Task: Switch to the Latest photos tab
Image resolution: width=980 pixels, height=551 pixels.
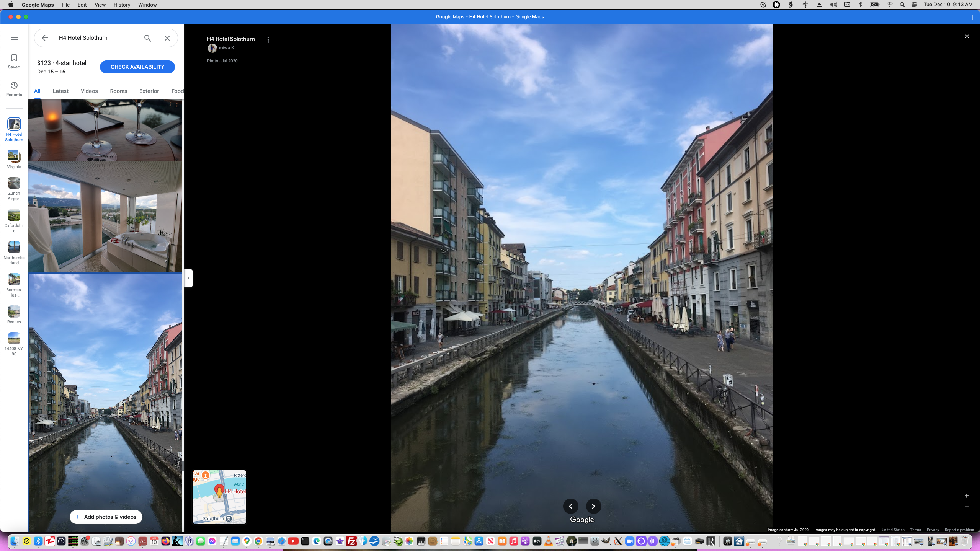Action: pyautogui.click(x=60, y=91)
